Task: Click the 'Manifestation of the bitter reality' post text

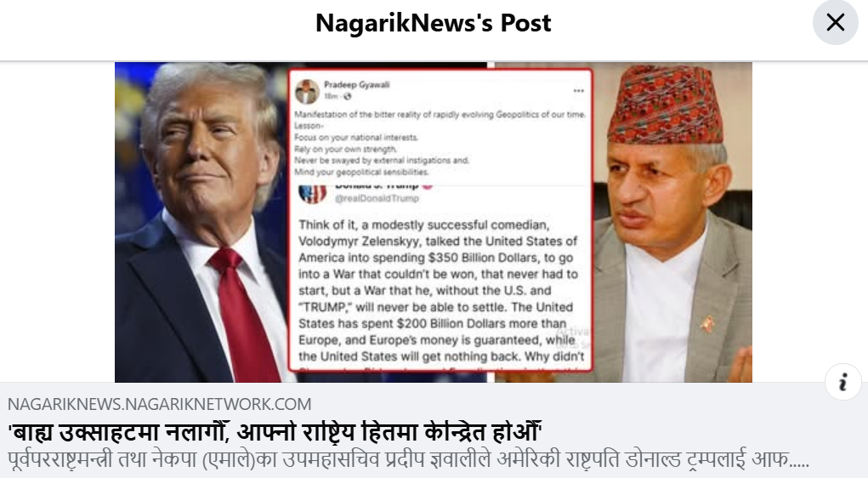Action: pos(440,143)
